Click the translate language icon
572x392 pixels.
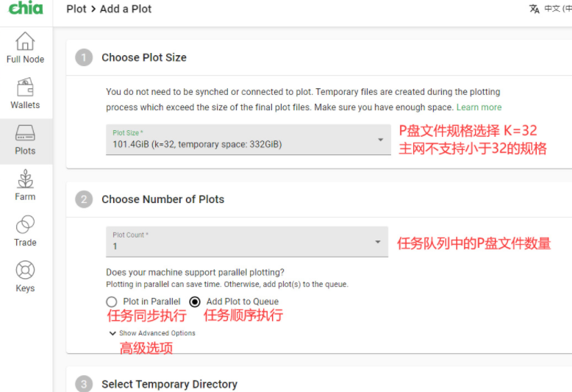(535, 9)
